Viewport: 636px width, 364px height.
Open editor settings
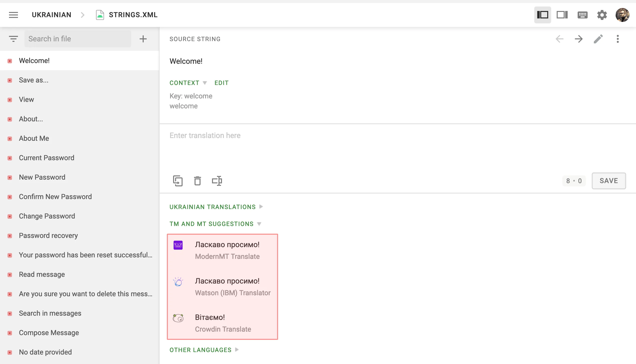pos(602,15)
